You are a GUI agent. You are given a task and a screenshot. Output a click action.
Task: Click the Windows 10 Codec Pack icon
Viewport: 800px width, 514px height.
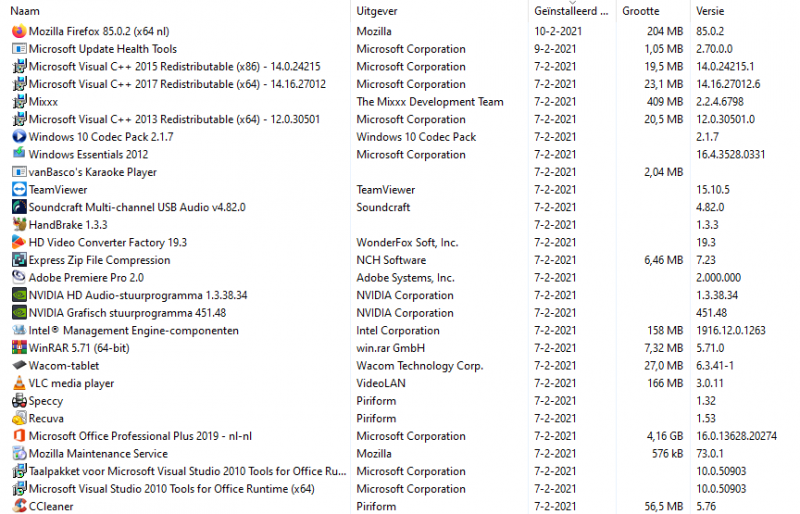(19, 137)
